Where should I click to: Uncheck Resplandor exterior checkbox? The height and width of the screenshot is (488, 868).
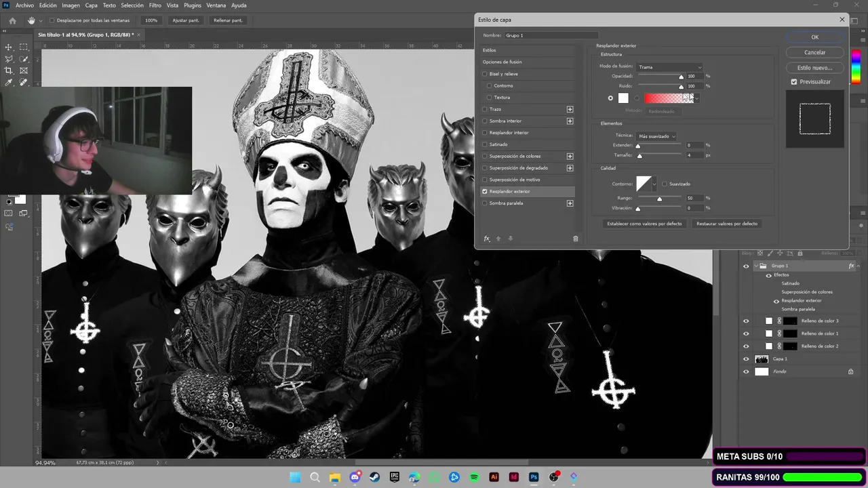pyautogui.click(x=484, y=191)
